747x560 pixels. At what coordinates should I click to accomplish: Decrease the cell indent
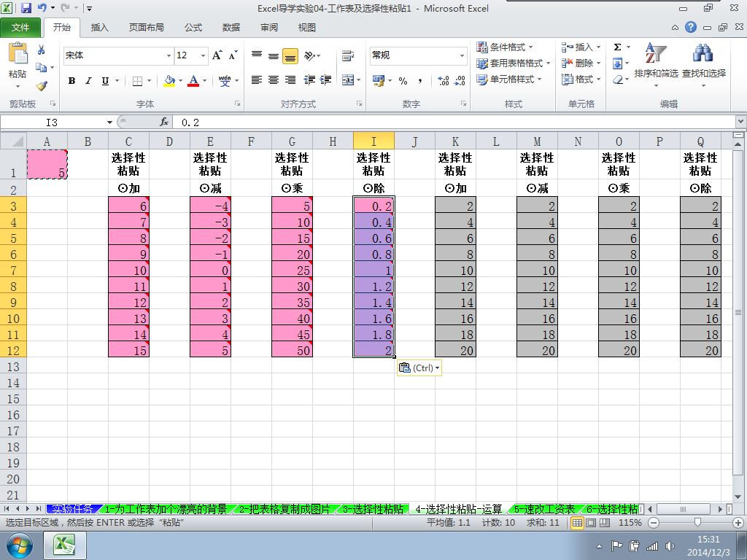coord(309,80)
